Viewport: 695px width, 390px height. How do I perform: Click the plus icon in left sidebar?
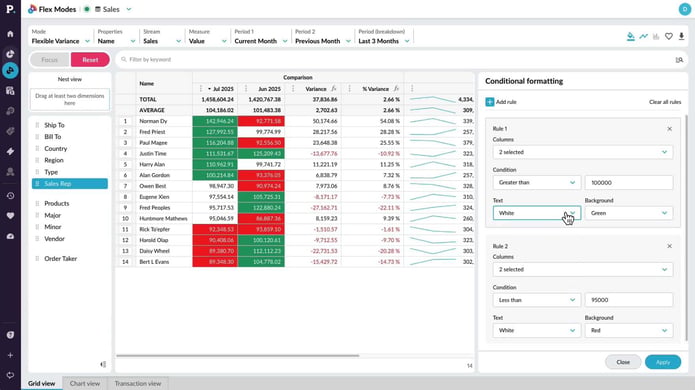pos(10,355)
